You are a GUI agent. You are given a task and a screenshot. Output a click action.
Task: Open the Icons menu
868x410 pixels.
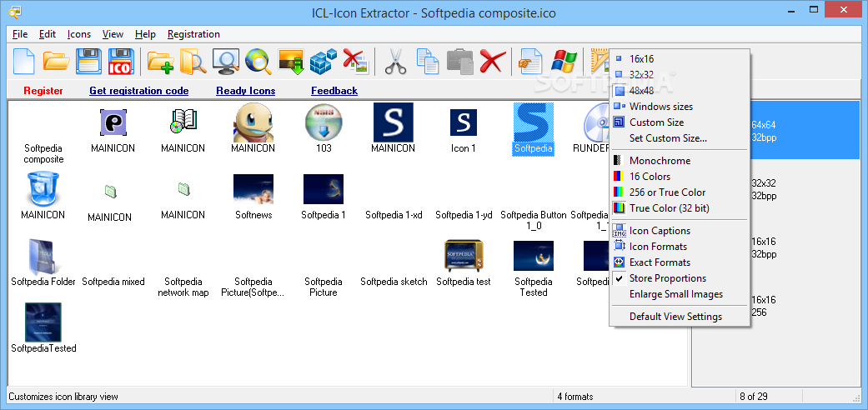[79, 34]
